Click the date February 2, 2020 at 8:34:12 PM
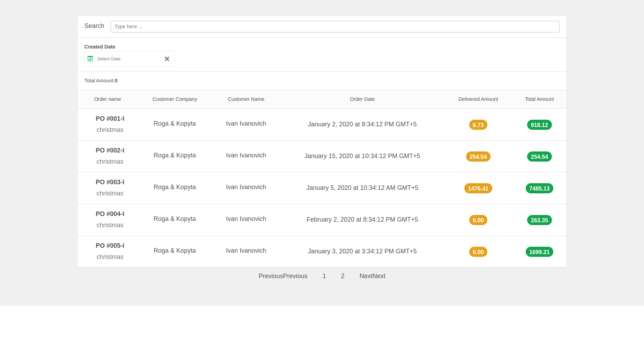The height and width of the screenshot is (342, 644). coord(362,220)
